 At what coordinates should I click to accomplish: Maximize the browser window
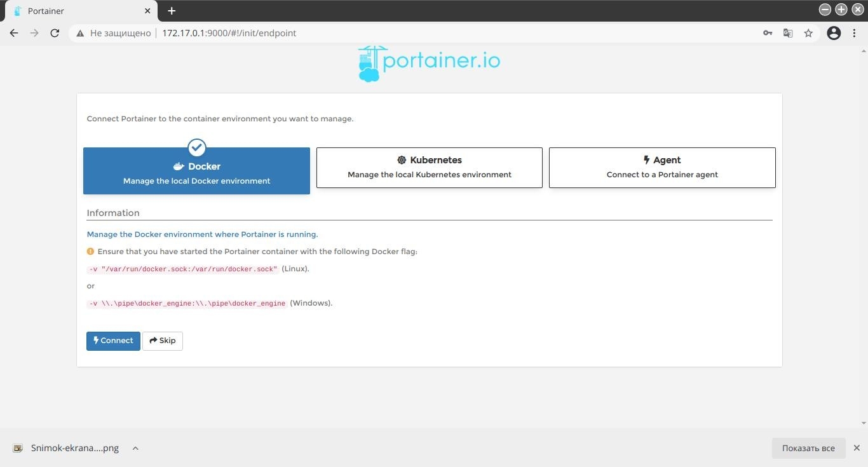841,10
